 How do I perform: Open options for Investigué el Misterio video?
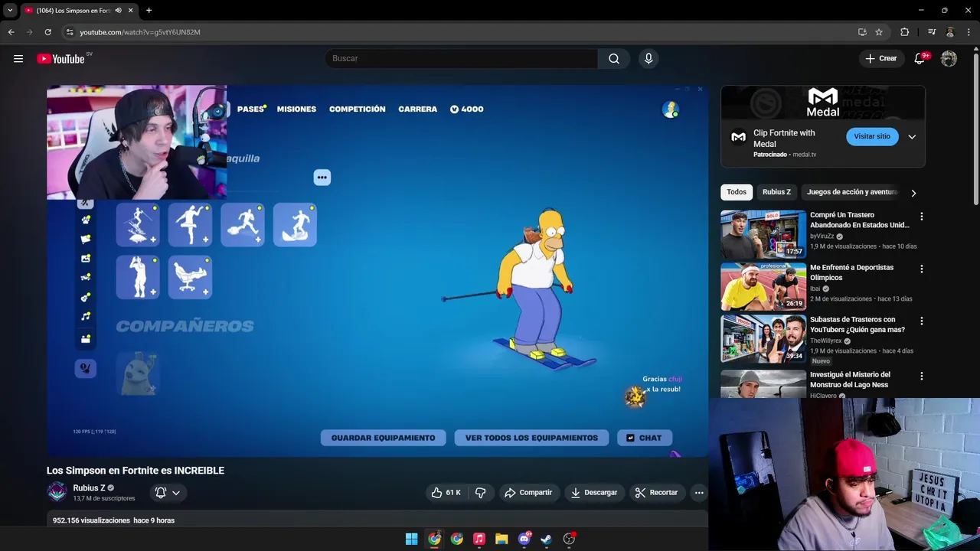pos(921,377)
